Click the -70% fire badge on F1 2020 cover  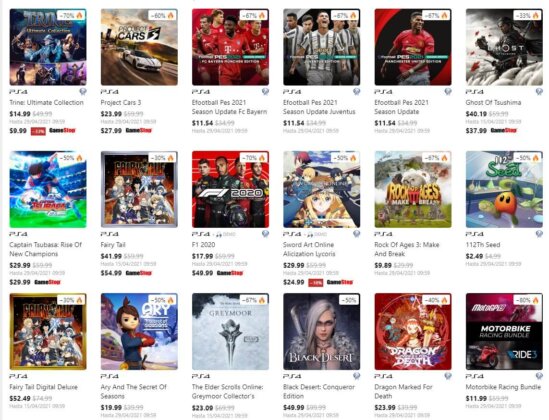coord(254,158)
